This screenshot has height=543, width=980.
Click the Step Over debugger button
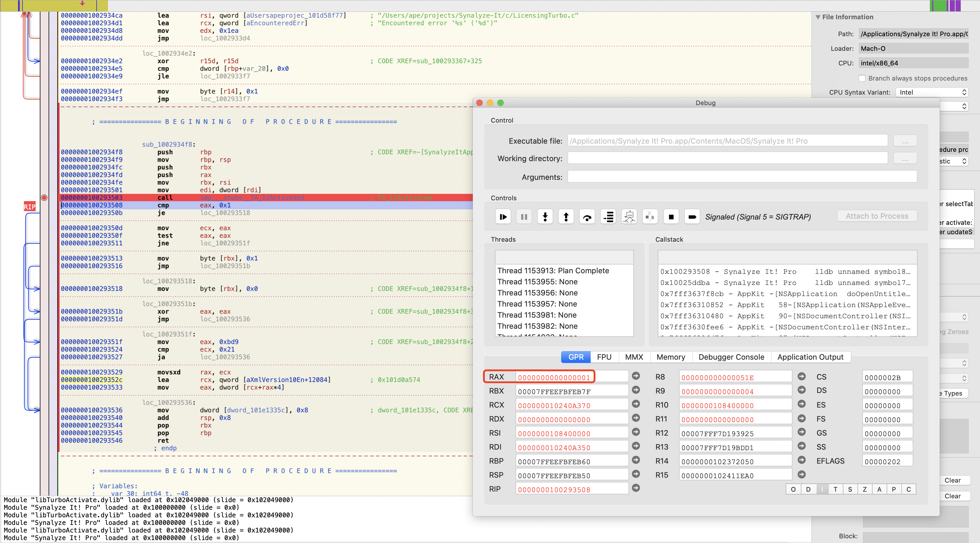(587, 217)
